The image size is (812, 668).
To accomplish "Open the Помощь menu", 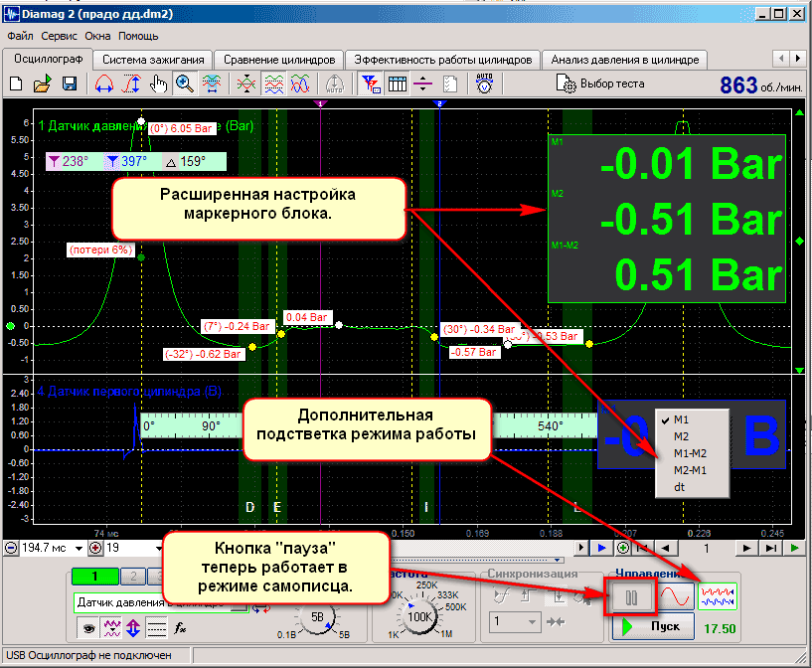I will 138,36.
